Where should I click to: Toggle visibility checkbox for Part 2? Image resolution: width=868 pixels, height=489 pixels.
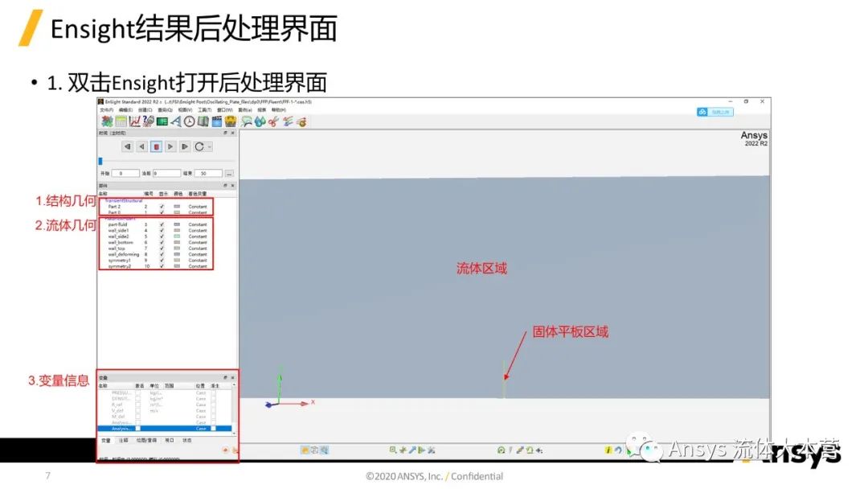[x=162, y=207]
